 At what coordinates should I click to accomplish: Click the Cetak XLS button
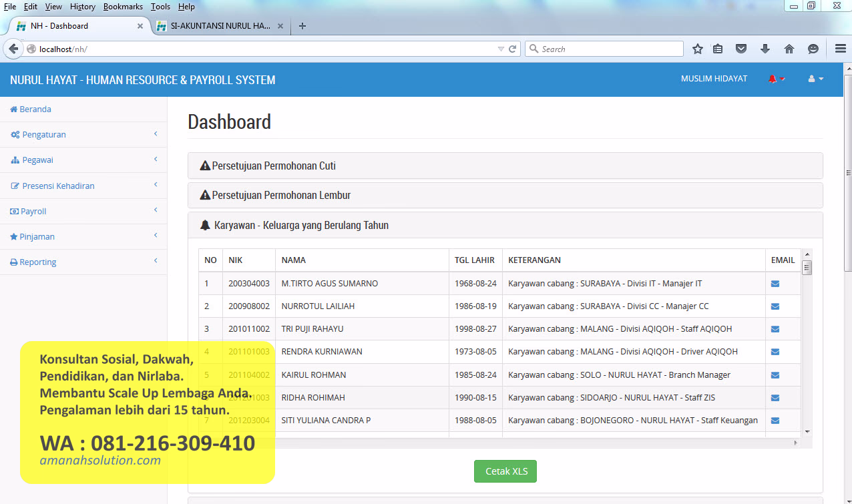(x=505, y=471)
